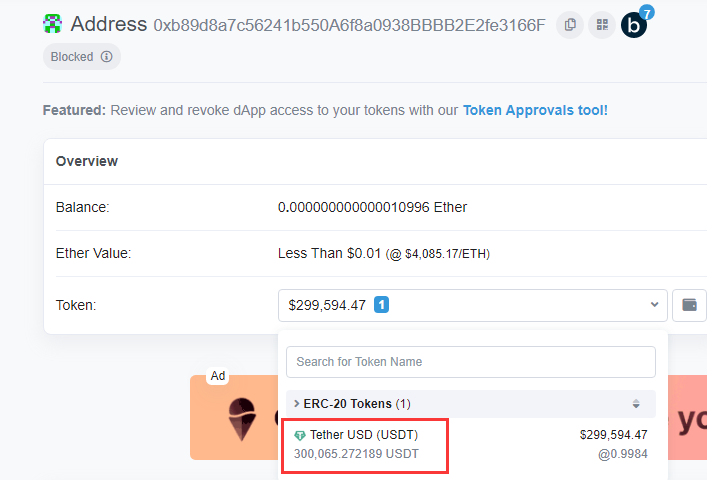Click the ice cream ad logo
This screenshot has width=707, height=480.
tap(241, 417)
